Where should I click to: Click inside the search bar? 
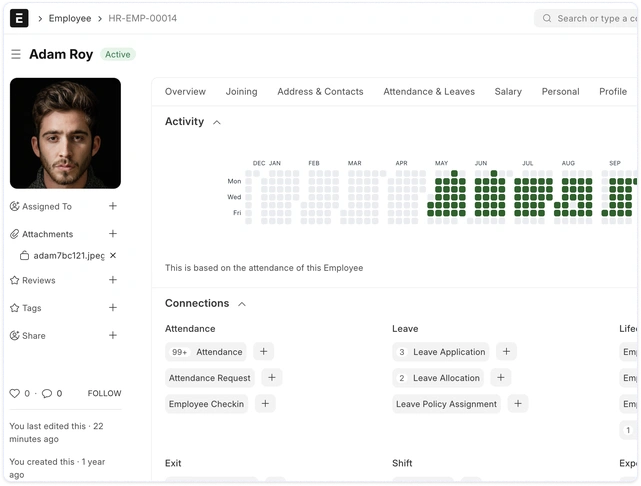[587, 18]
